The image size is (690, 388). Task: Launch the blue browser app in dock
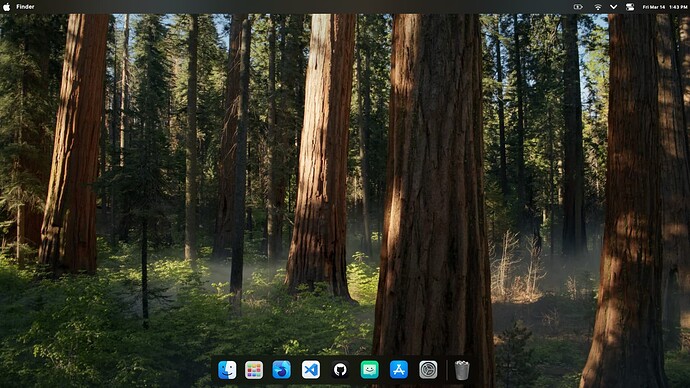point(281,370)
